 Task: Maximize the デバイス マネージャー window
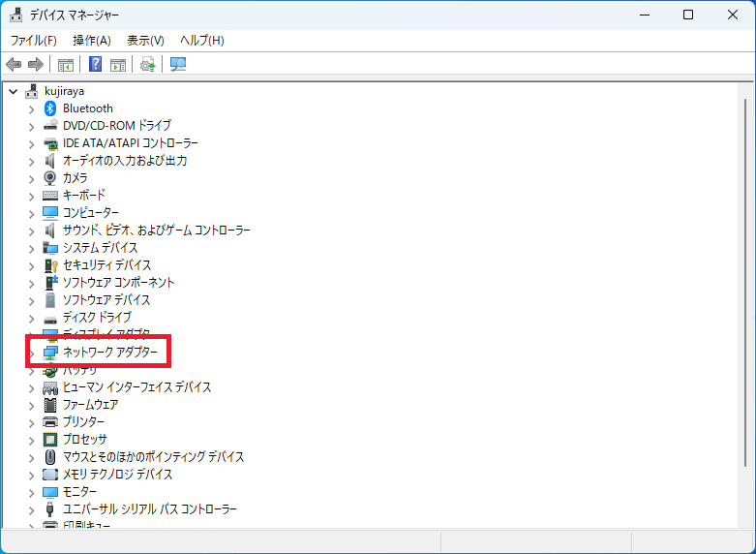(x=688, y=15)
